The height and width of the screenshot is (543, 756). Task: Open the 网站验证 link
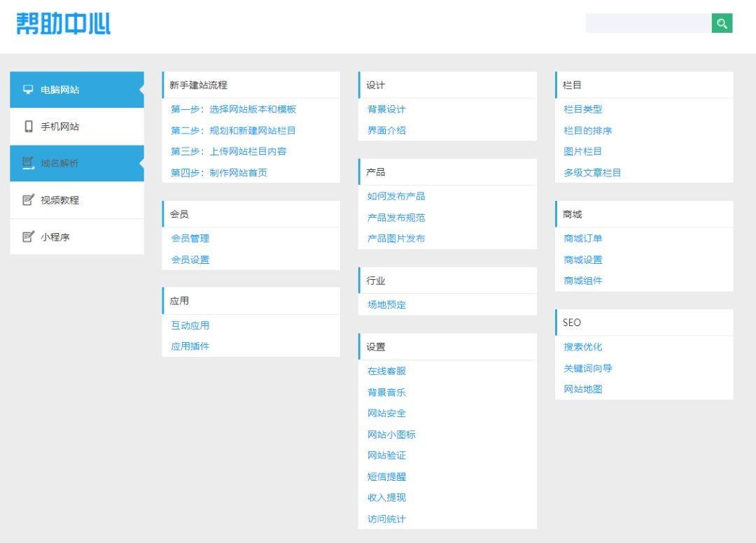(x=386, y=456)
